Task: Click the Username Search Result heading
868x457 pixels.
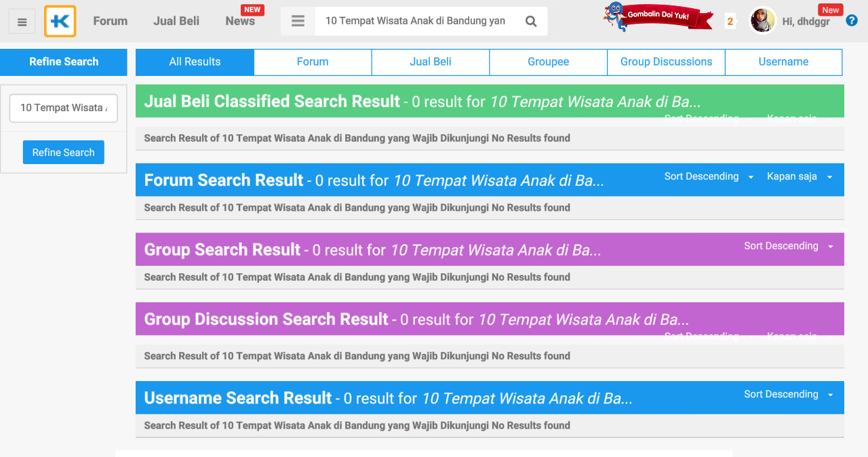Action: (x=238, y=398)
